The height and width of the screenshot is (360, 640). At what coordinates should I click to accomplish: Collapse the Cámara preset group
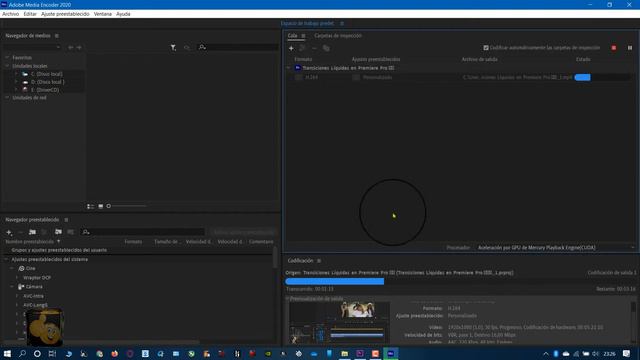tap(12, 287)
